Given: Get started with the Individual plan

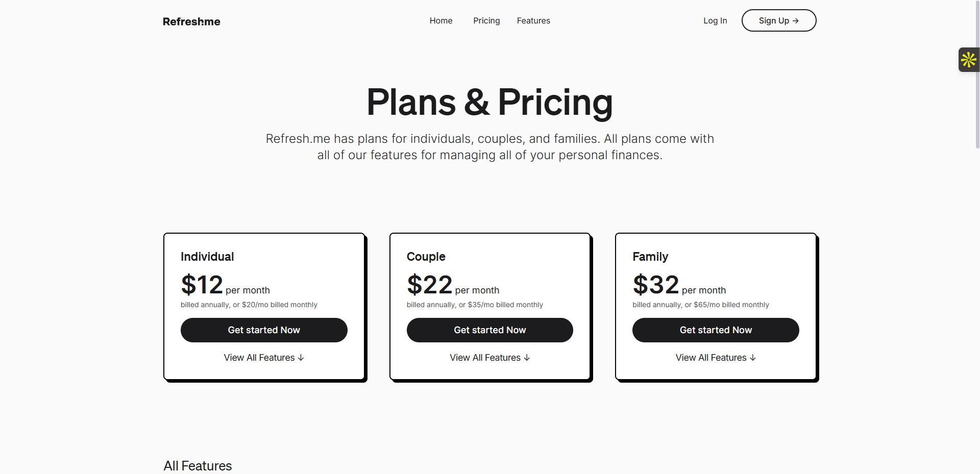Looking at the screenshot, I should pyautogui.click(x=264, y=330).
